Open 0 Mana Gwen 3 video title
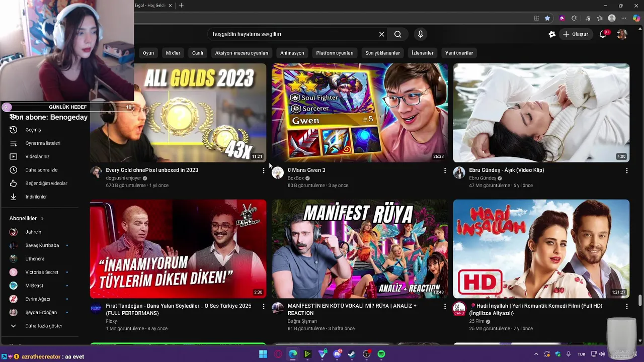Viewport: 644px width, 362px height. [306, 170]
